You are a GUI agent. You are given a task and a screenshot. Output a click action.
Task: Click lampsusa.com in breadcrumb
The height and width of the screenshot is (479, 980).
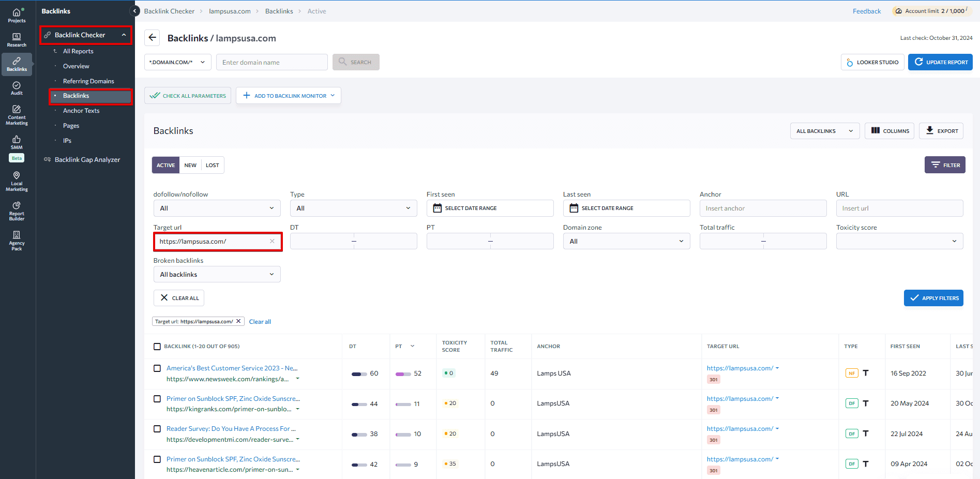pyautogui.click(x=230, y=11)
